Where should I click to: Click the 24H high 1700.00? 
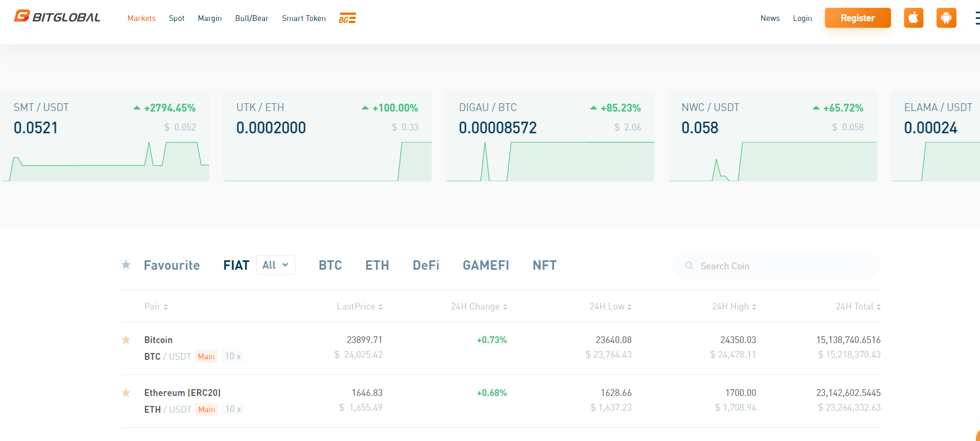[x=741, y=393]
